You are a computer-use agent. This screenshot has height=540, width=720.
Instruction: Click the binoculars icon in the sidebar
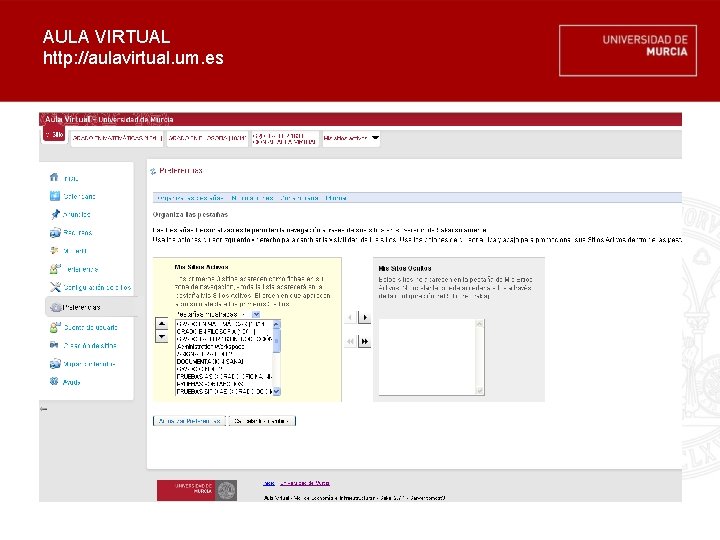54,345
